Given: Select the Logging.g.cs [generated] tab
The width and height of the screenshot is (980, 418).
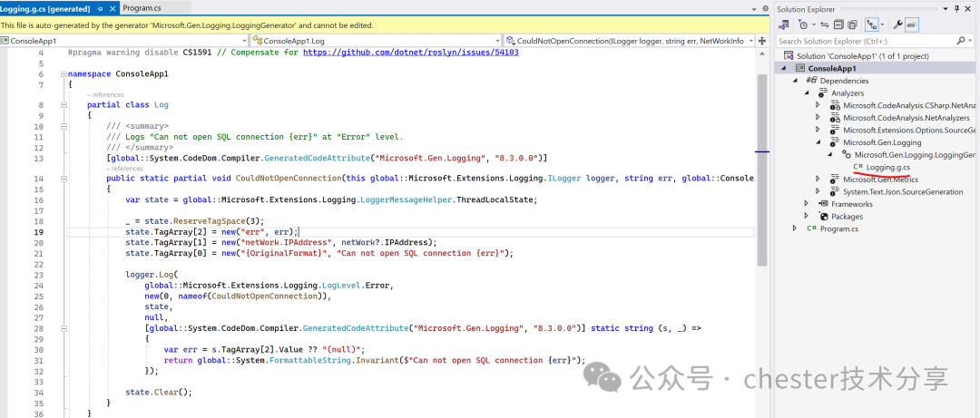Looking at the screenshot, I should point(45,9).
